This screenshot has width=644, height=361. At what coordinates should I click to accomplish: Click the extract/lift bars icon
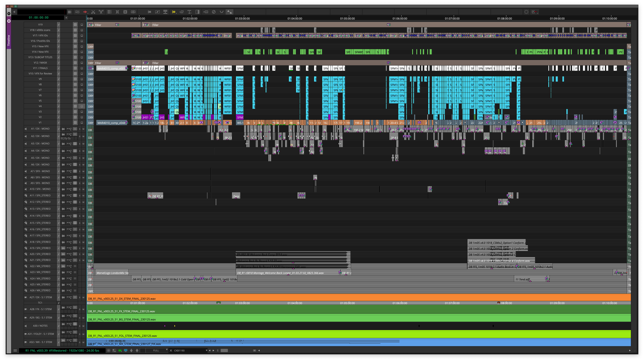click(x=165, y=12)
